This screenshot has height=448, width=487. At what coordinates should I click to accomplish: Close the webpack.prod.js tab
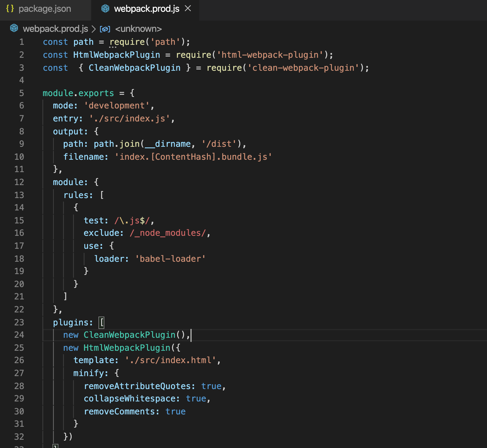click(188, 9)
